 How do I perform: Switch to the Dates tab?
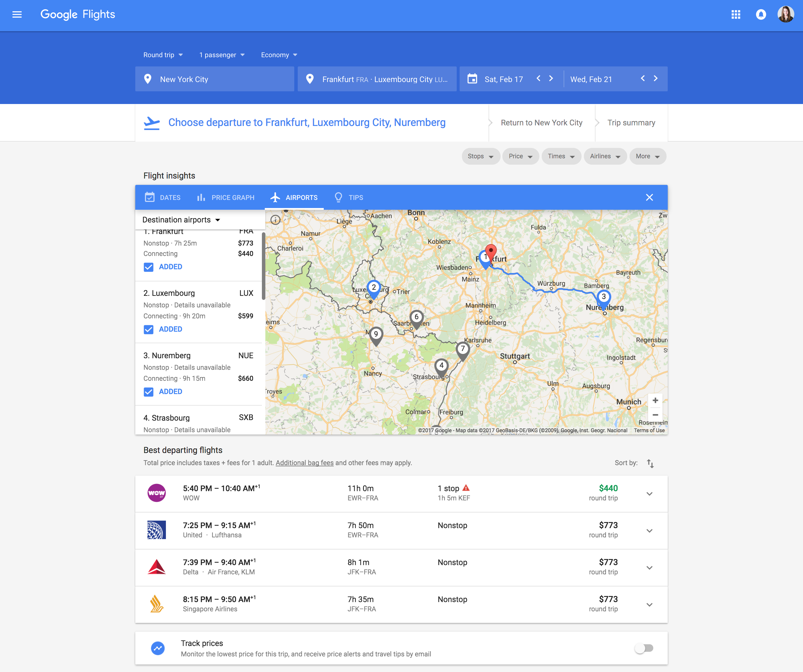[x=162, y=198]
